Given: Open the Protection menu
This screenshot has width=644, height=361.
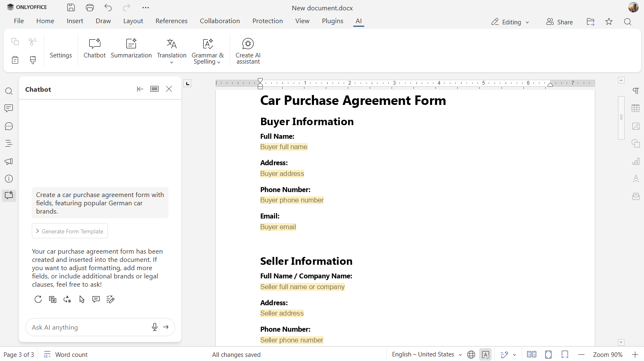Looking at the screenshot, I should coord(268,21).
